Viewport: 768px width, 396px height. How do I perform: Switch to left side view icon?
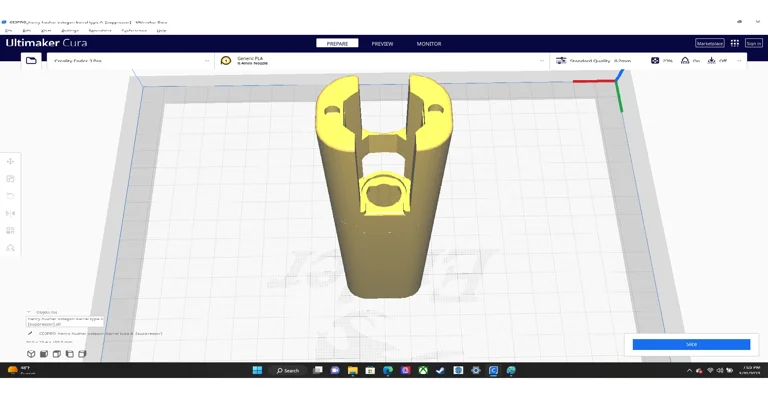pyautogui.click(x=70, y=353)
